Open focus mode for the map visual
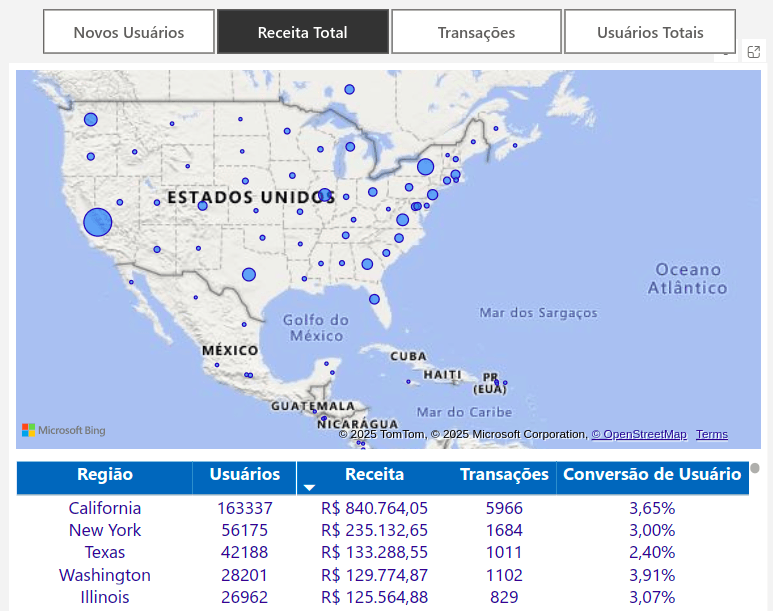 click(754, 52)
